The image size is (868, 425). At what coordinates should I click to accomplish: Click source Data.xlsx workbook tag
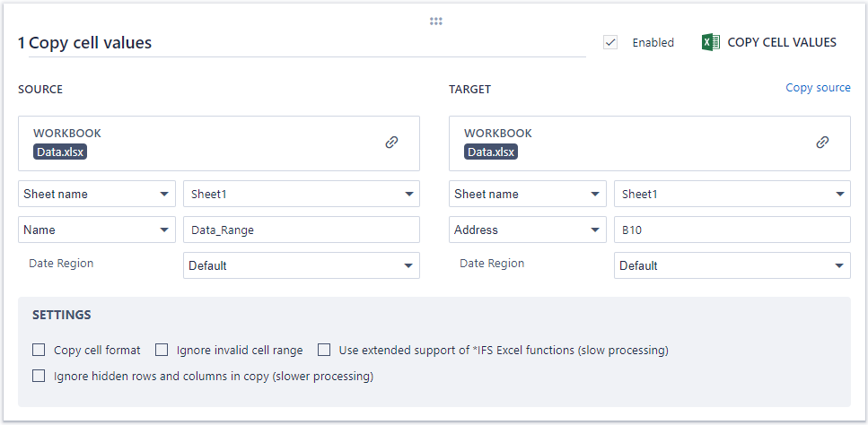click(x=60, y=152)
